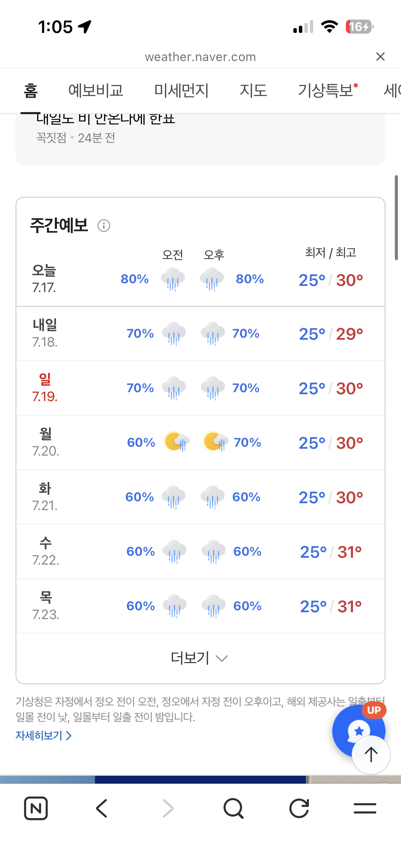This screenshot has width=401, height=868.
Task: Select the 지도 tab
Action: point(253,91)
